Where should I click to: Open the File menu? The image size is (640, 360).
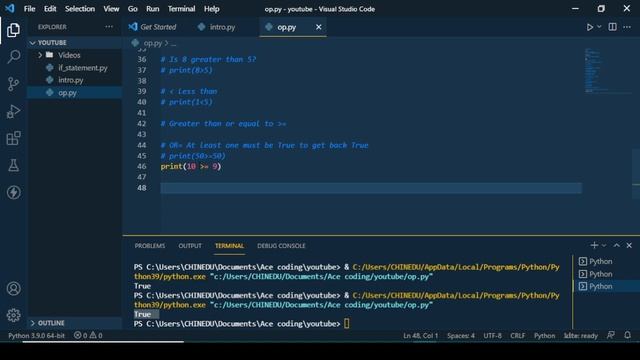click(29, 9)
